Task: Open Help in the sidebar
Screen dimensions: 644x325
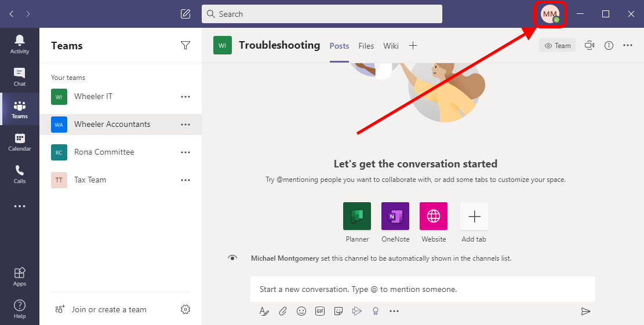Action: (x=19, y=309)
